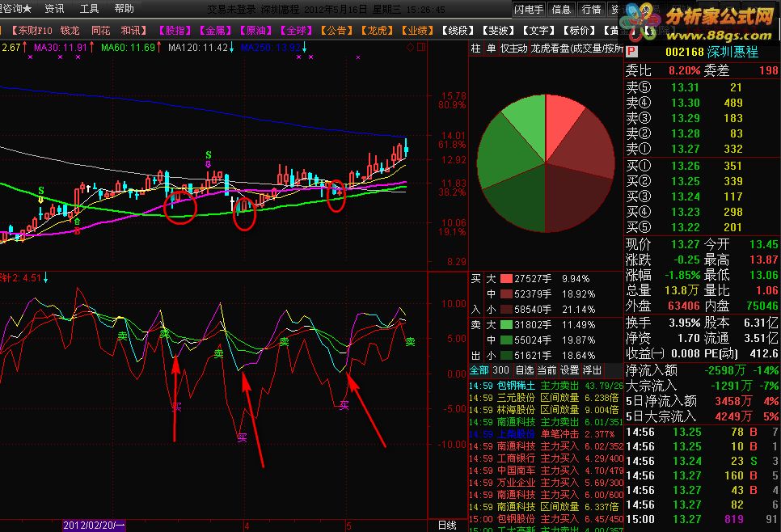Screen dimensions: 781x532
Task: Click the 工商银行 主力买入 feed row
Action: [x=546, y=458]
